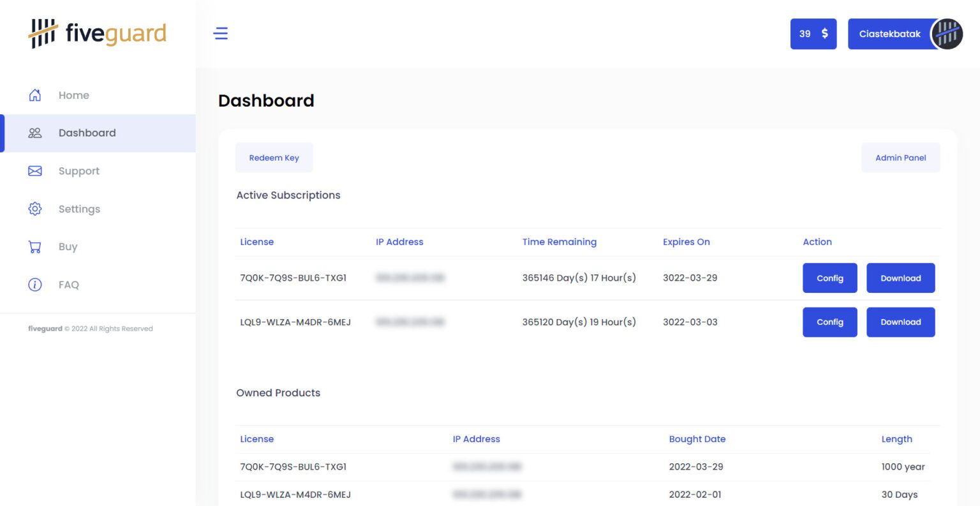Go to the Settings menu item
This screenshot has width=980, height=506.
coord(79,209)
